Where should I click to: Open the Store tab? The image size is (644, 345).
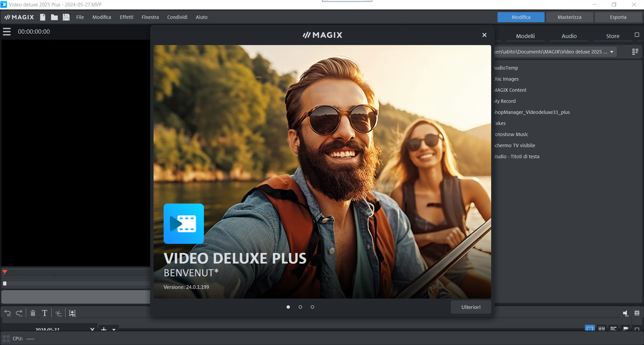tap(613, 36)
